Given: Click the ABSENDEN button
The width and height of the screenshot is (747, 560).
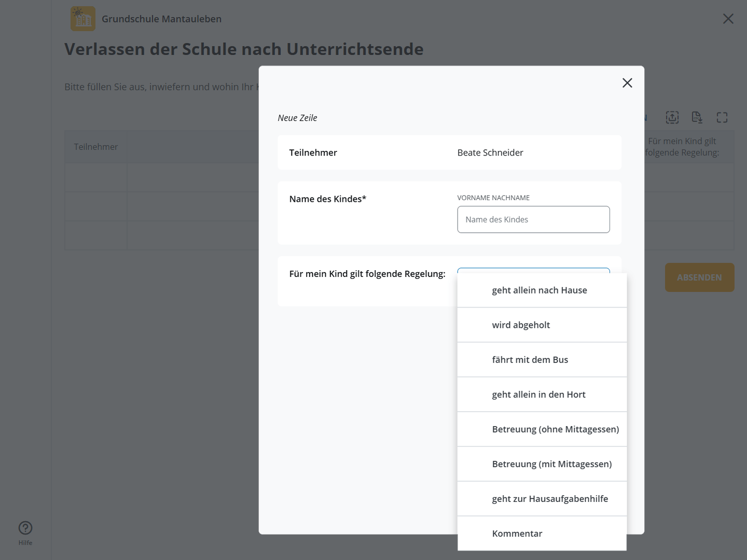Looking at the screenshot, I should 699,277.
